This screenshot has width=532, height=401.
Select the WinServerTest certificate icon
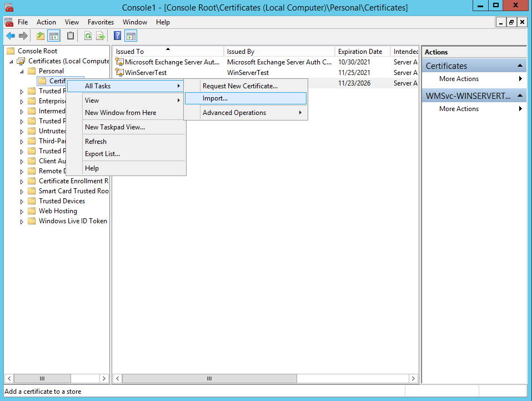(119, 73)
